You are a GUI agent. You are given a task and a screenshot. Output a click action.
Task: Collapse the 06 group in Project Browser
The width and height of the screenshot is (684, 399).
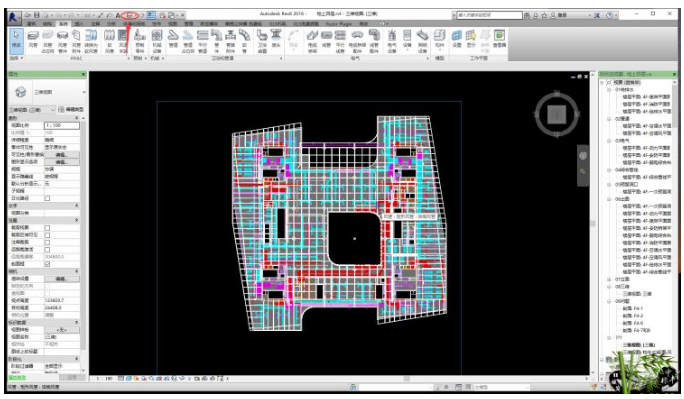pyautogui.click(x=609, y=199)
